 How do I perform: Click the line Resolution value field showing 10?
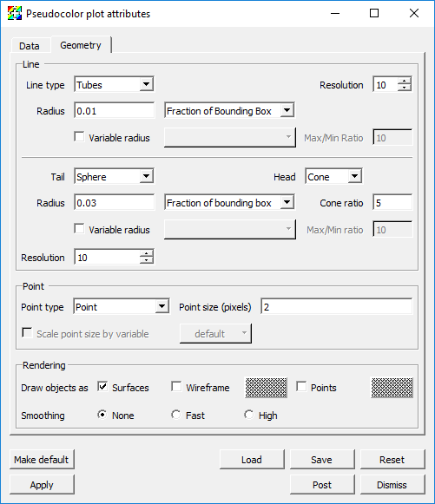[386, 84]
